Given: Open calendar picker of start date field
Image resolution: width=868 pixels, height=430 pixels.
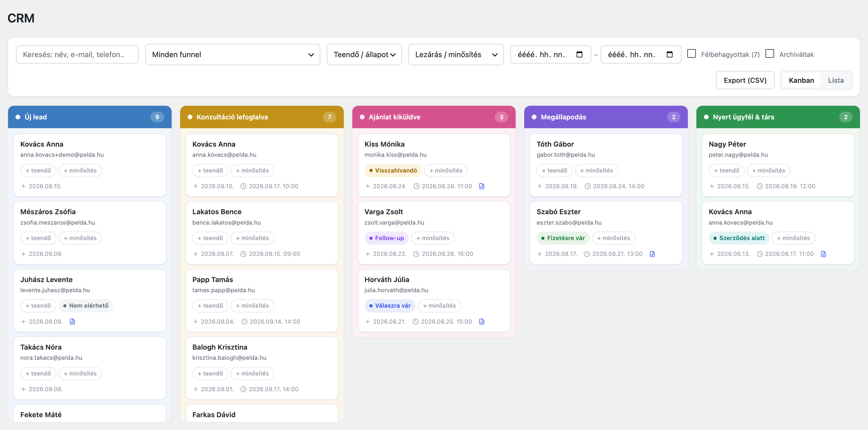Looking at the screenshot, I should pyautogui.click(x=579, y=54).
